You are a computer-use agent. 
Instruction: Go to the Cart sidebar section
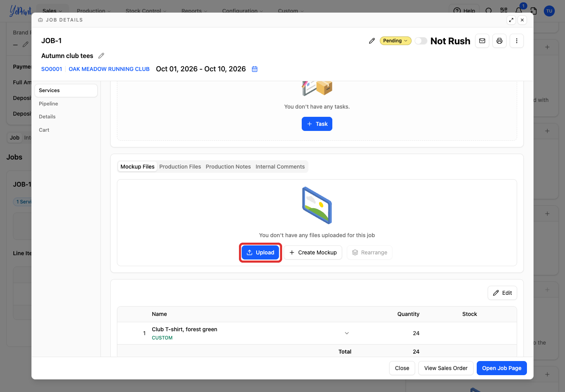(66, 130)
